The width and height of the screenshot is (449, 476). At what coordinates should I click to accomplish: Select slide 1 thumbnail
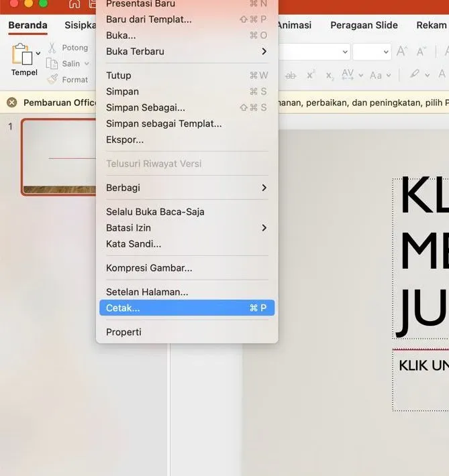coord(58,157)
